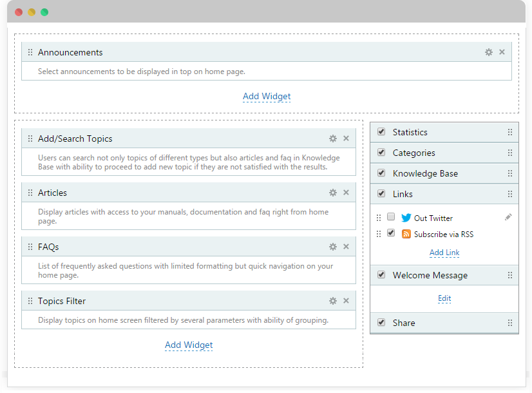
Task: Click the Links row drag handle
Action: click(x=510, y=194)
